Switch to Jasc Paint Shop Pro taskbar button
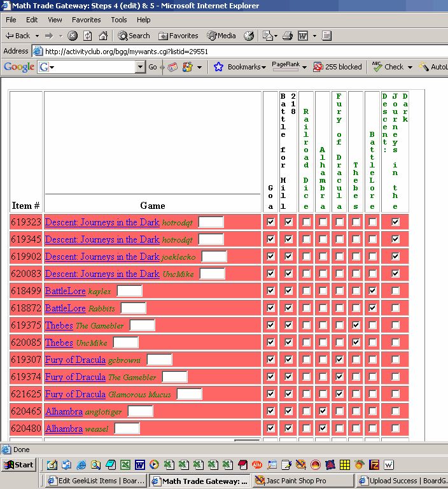This screenshot has width=448, height=489. (303, 481)
